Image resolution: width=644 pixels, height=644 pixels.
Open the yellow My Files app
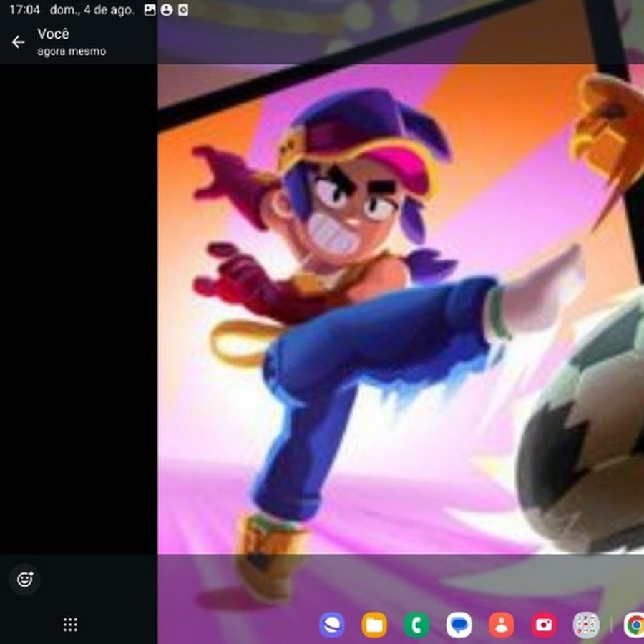click(x=374, y=625)
